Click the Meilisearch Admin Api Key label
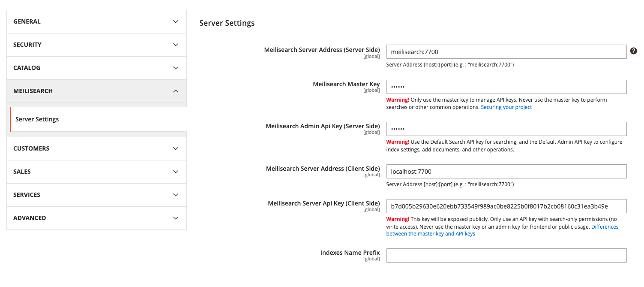Viewport: 644px width, 287px height. tap(323, 126)
